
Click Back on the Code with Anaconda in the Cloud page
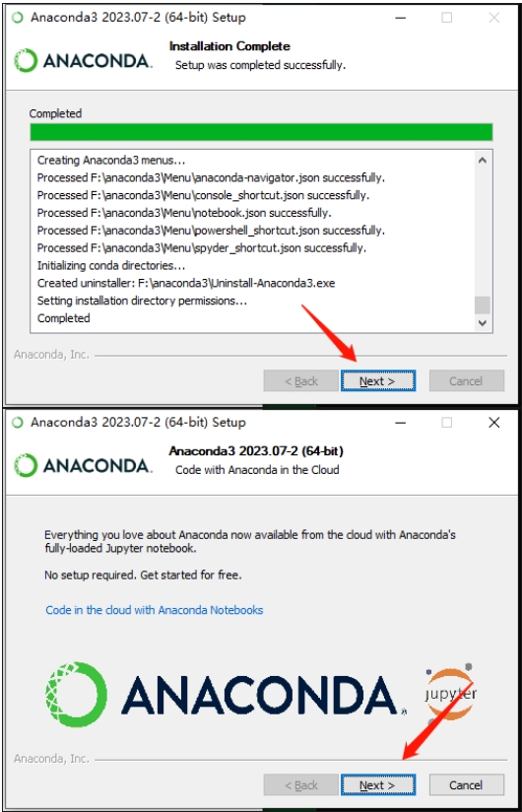click(x=301, y=785)
